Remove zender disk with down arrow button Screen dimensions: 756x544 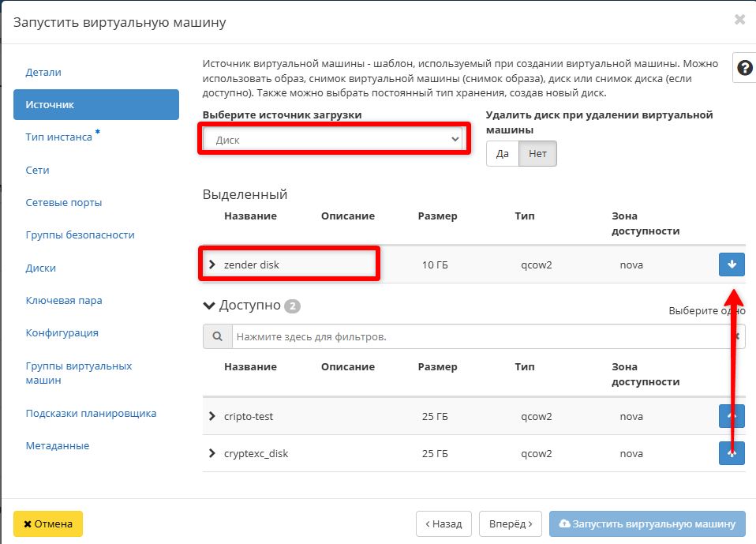pyautogui.click(x=732, y=264)
